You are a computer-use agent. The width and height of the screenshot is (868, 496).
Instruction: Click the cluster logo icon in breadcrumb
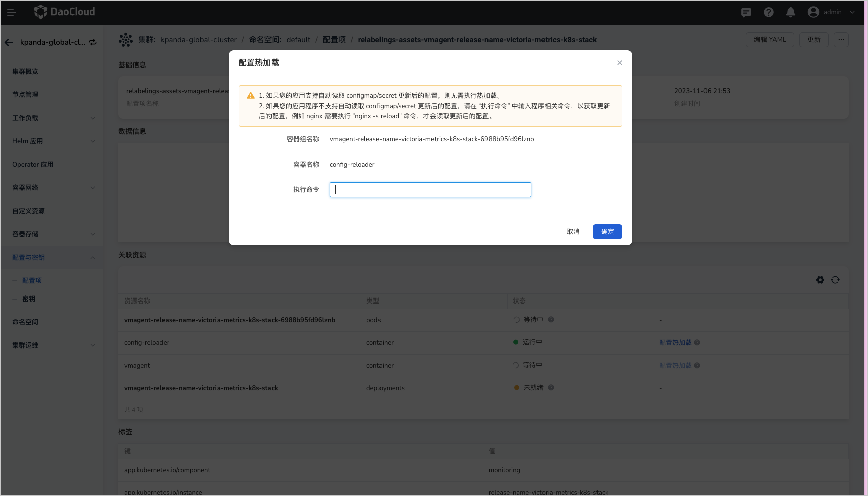tap(126, 40)
